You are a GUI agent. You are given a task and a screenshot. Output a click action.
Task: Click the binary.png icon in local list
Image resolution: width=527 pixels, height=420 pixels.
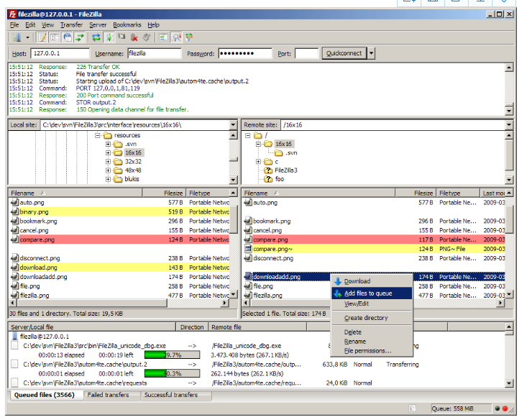pyautogui.click(x=14, y=212)
